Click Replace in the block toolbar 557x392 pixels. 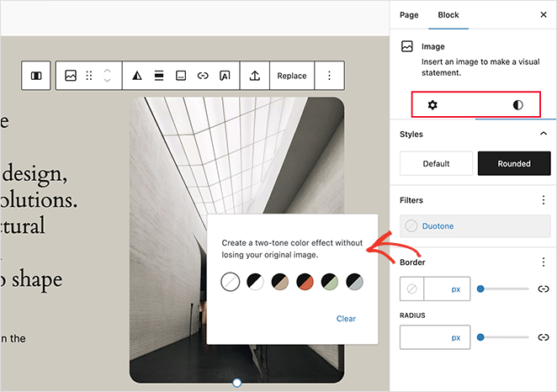[x=292, y=76]
